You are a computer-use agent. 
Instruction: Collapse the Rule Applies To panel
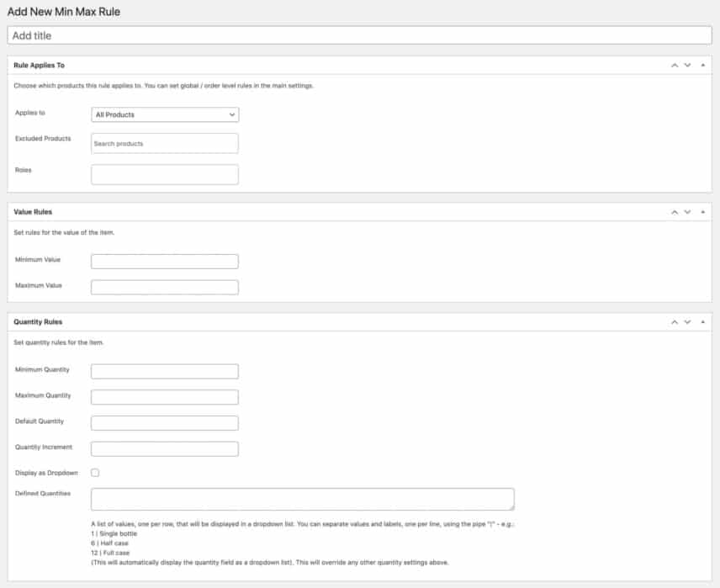click(x=705, y=65)
